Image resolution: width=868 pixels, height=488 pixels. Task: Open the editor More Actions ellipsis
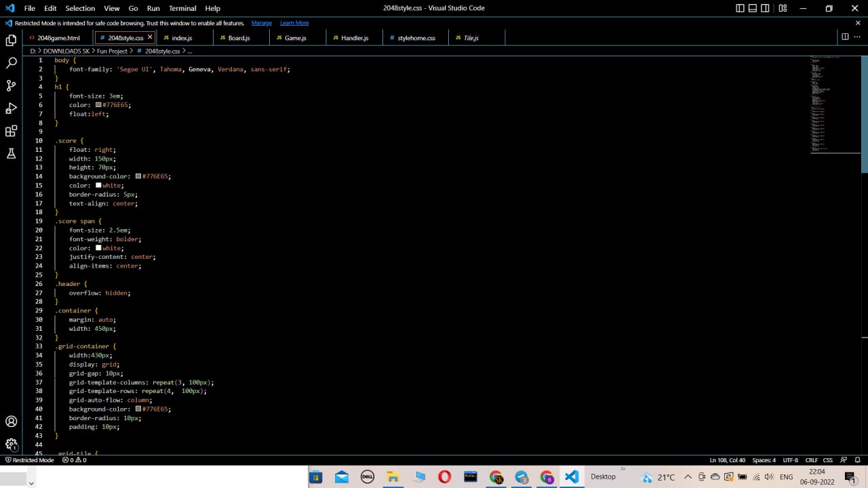tap(858, 37)
